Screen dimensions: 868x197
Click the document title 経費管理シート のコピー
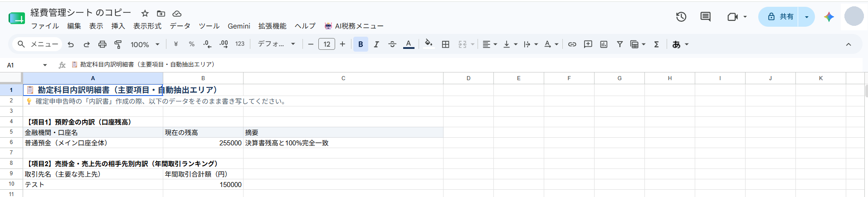81,13
